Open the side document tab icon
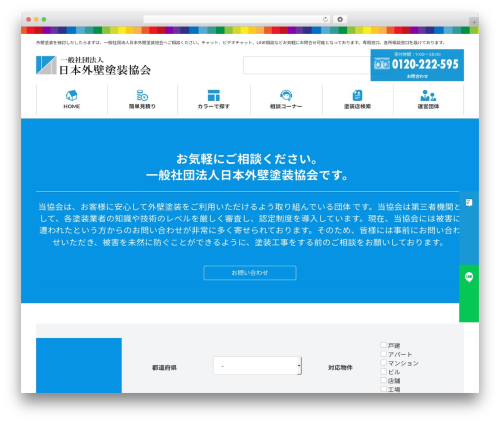Screen dimensions: 500x423 (469, 203)
